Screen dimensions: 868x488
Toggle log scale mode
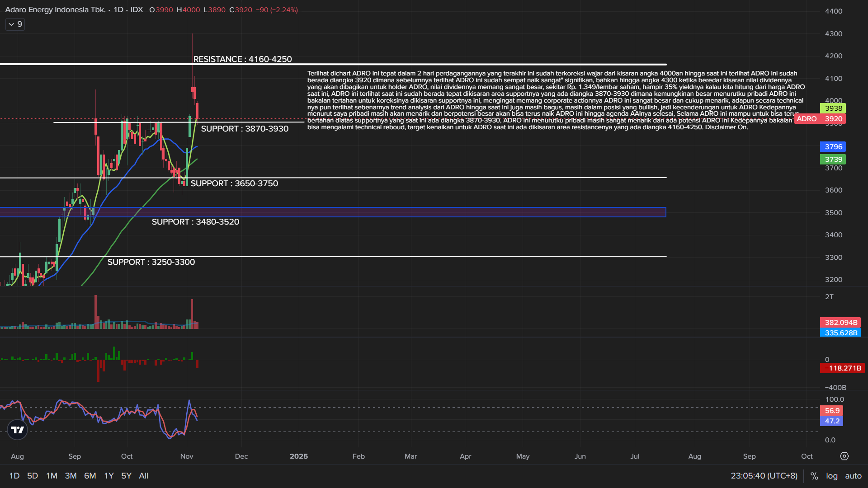coord(831,476)
